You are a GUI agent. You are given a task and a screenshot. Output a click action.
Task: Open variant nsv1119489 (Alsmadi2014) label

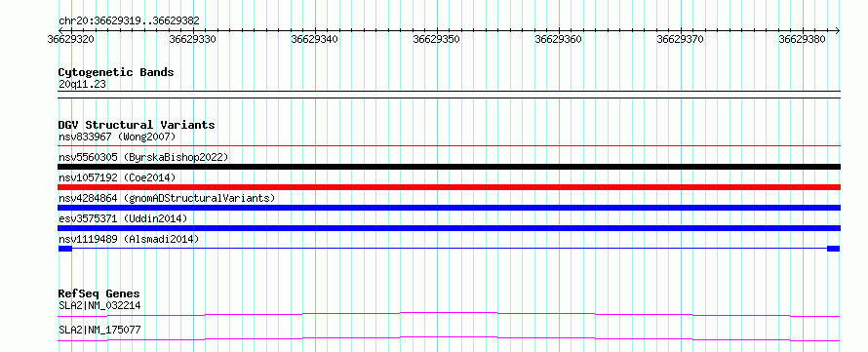point(129,239)
